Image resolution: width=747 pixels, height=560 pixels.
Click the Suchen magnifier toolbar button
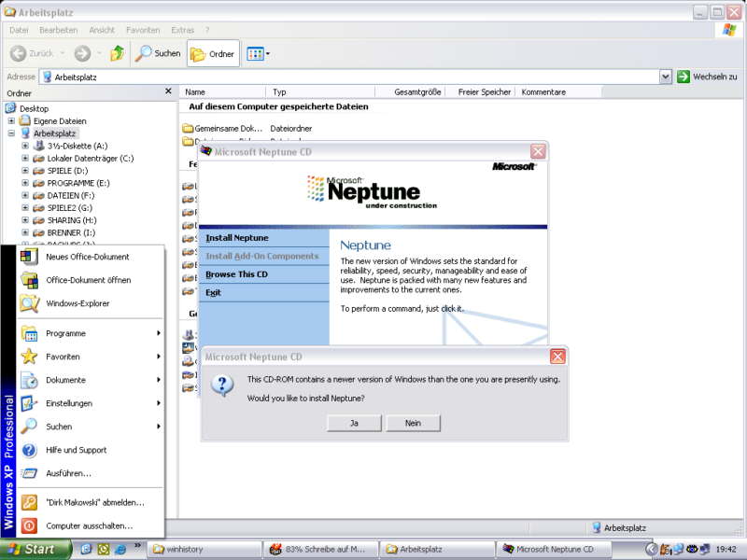point(158,53)
